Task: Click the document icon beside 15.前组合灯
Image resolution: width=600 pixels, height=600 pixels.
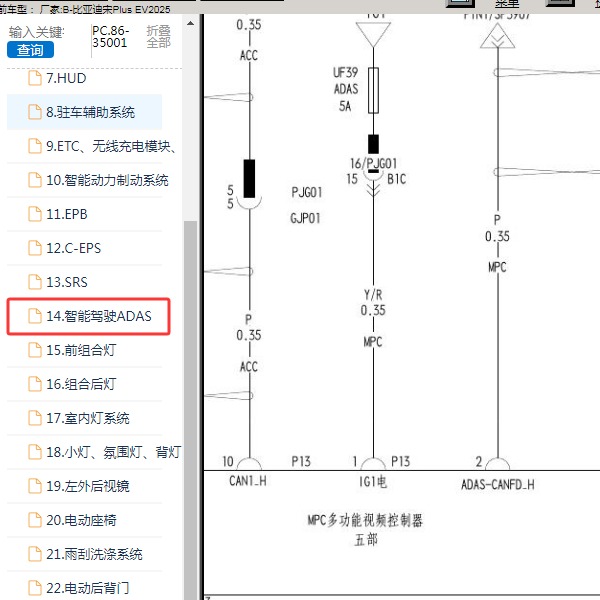Action: [x=35, y=350]
